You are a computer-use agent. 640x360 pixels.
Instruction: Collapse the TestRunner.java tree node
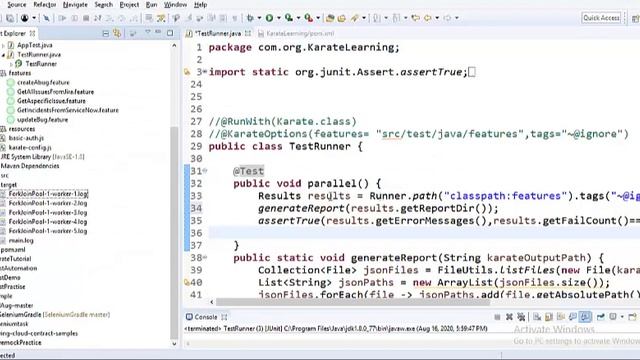coord(4,55)
